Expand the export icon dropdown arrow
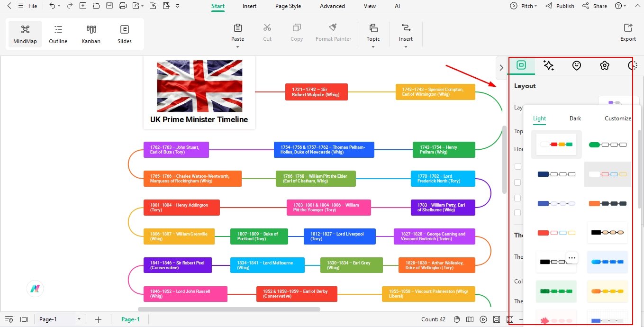The width and height of the screenshot is (644, 327). (x=142, y=6)
